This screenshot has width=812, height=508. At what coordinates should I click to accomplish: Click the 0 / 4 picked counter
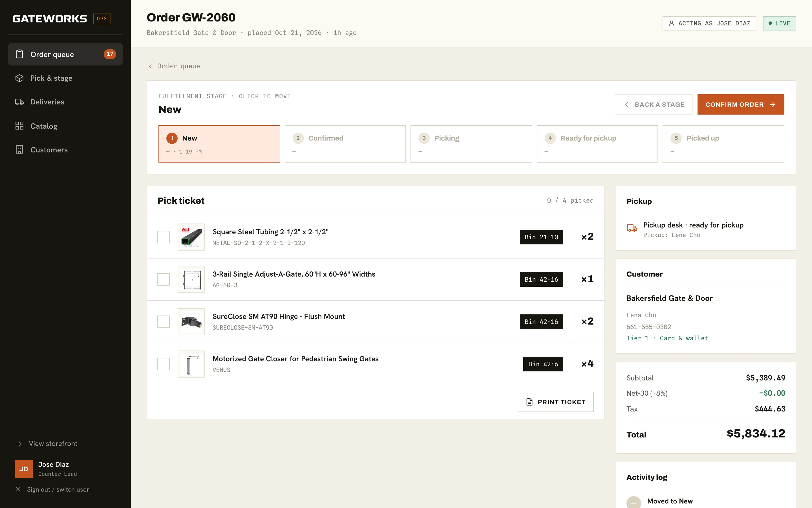[x=570, y=200]
